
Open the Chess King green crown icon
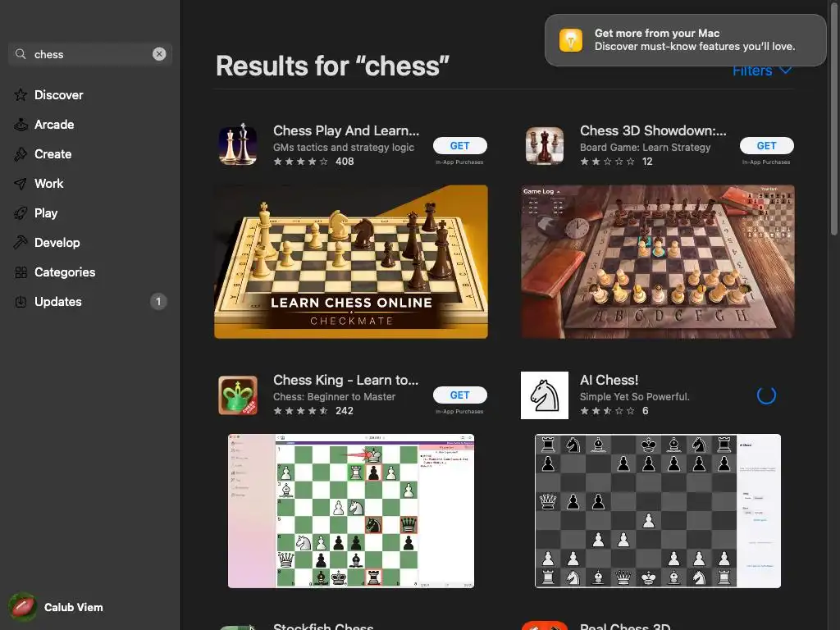tap(238, 395)
